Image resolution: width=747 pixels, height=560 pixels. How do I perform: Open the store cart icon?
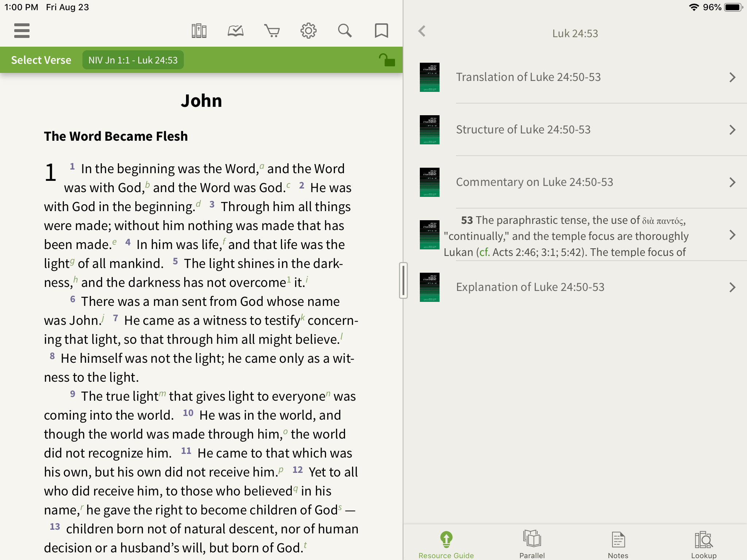(x=272, y=31)
